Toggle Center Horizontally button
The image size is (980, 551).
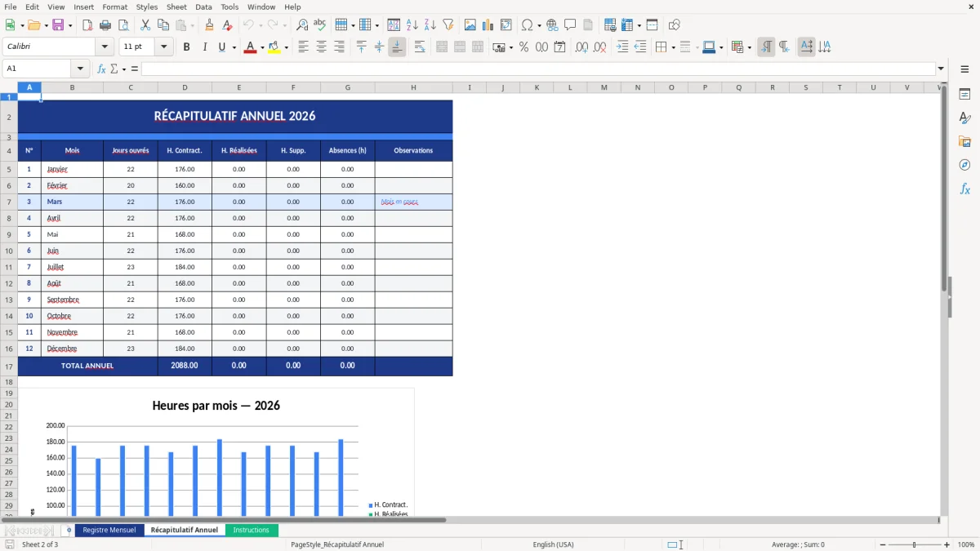point(322,47)
